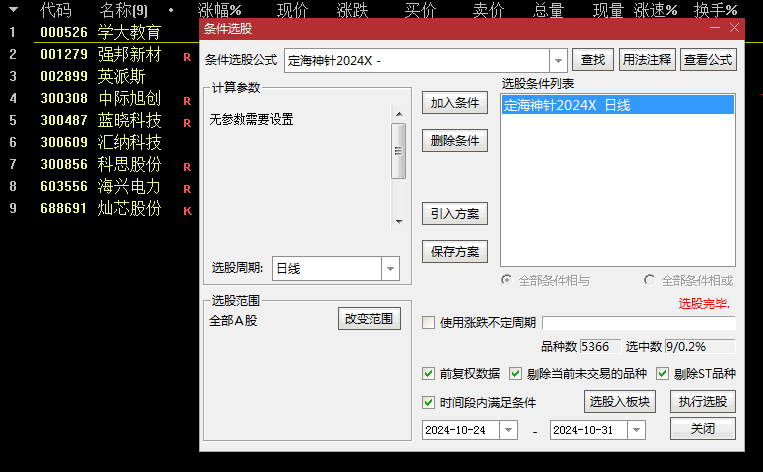
Task: Open 用法注释 usage notes
Action: [647, 60]
